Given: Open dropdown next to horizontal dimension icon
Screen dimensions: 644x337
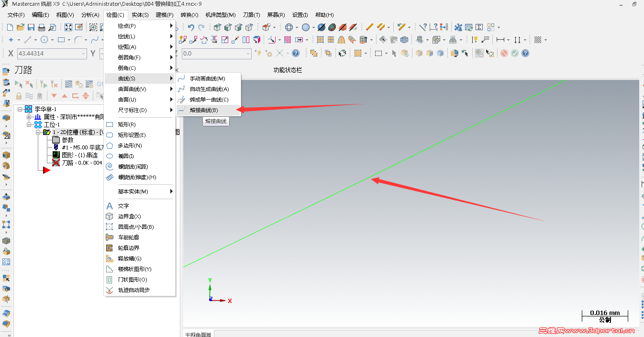Looking at the screenshot, I should pyautogui.click(x=508, y=40).
